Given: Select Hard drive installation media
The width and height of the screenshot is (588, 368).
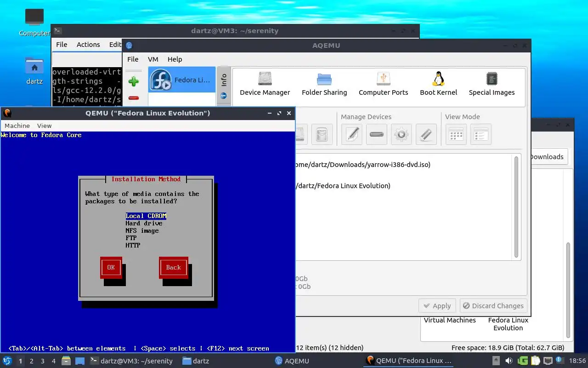Looking at the screenshot, I should [144, 223].
